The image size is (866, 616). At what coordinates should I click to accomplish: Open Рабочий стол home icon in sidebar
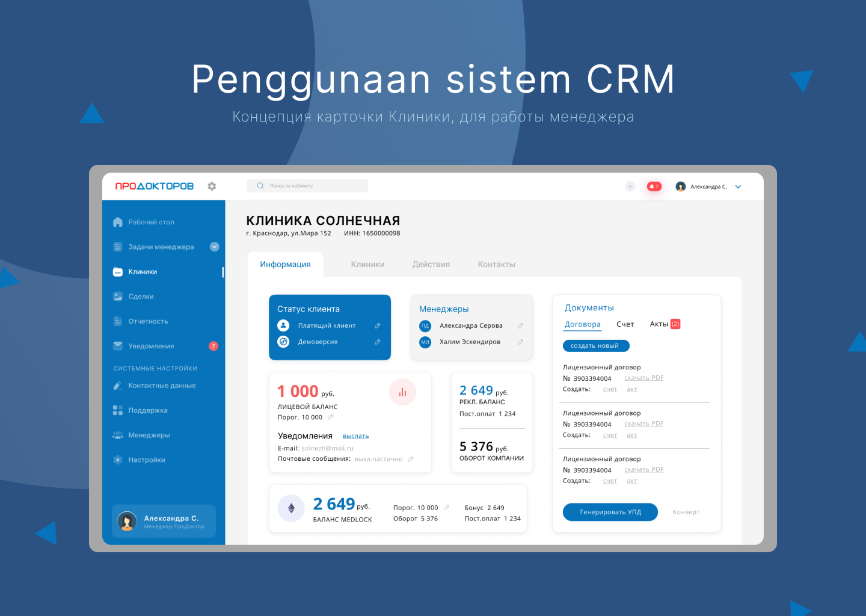(x=118, y=222)
